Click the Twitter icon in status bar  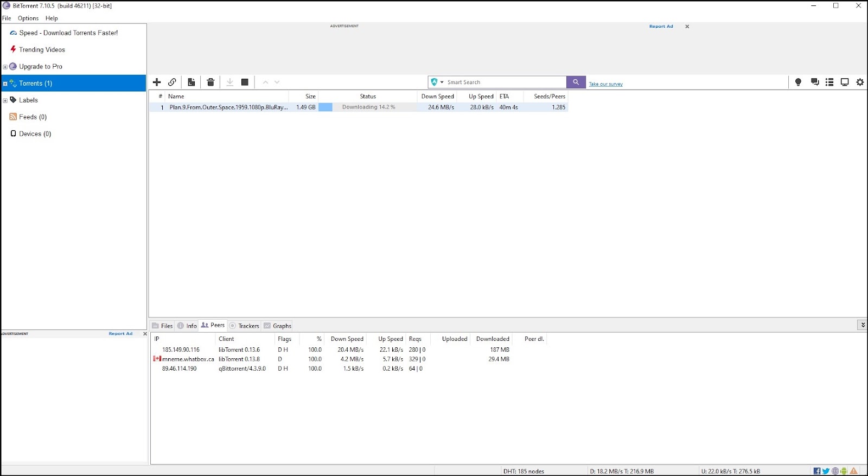826,471
